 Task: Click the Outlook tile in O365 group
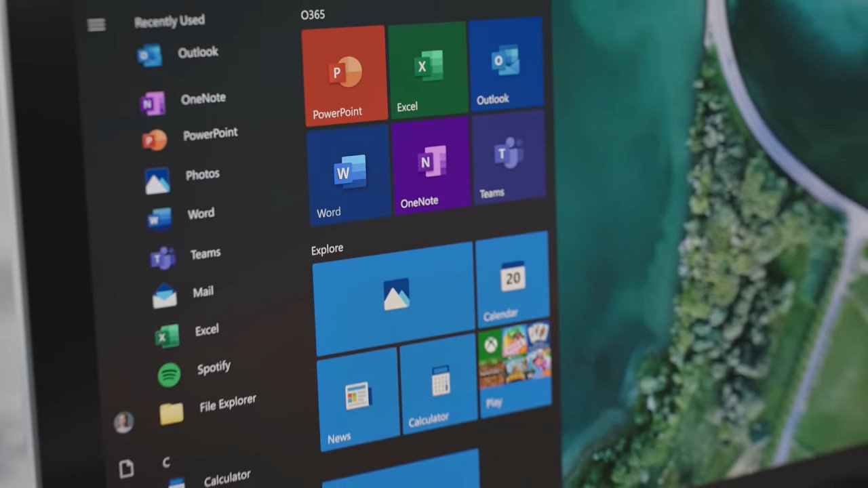(x=506, y=64)
